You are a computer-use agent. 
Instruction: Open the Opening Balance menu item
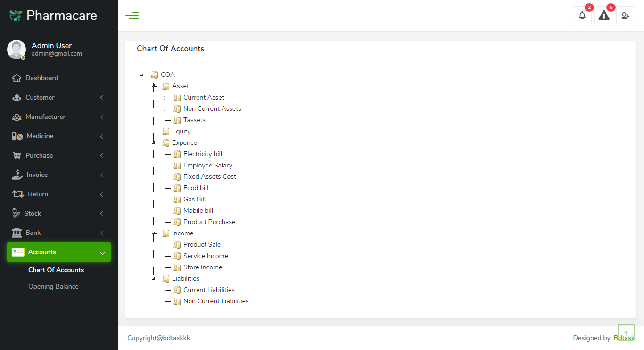click(53, 286)
